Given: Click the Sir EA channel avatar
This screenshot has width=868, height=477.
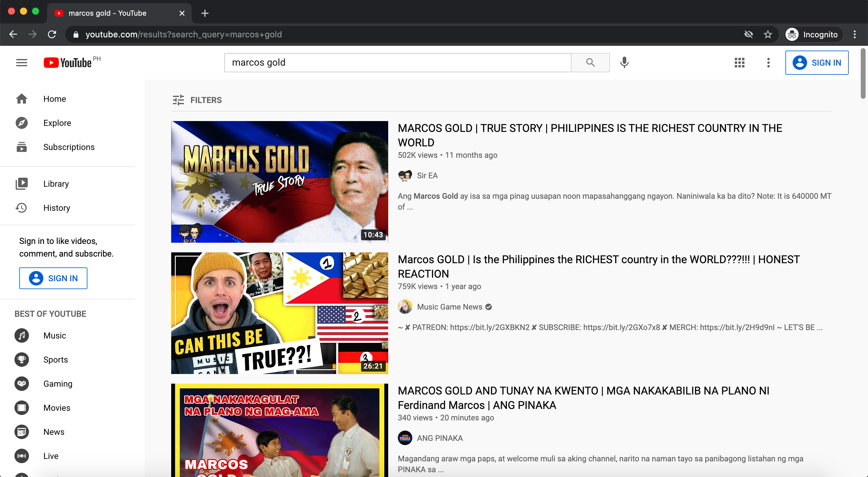Looking at the screenshot, I should 405,175.
